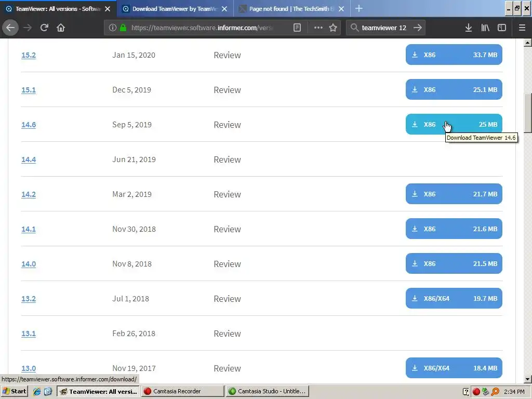The image size is (532, 399).
Task: Open the downloads panel
Action: pos(469,28)
